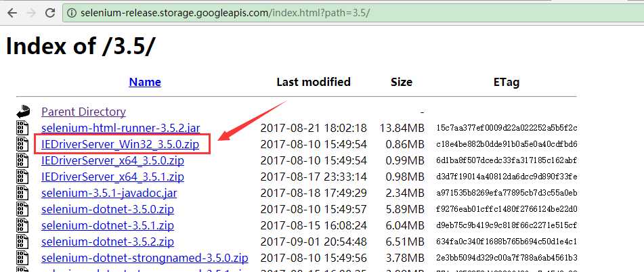The image size is (644, 272).
Task: Click the Last modified column header
Action: click(x=314, y=82)
